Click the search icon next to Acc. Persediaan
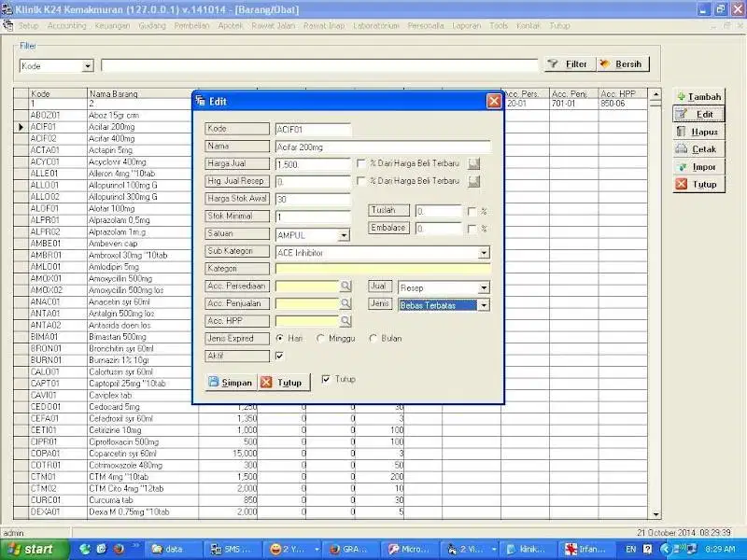This screenshot has height=560, width=747. click(345, 286)
